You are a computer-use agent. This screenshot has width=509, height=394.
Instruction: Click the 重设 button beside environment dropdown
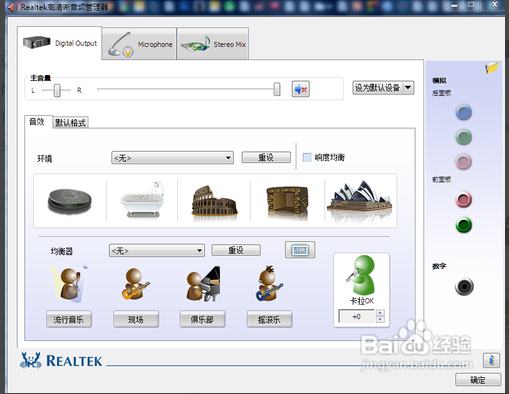(266, 157)
